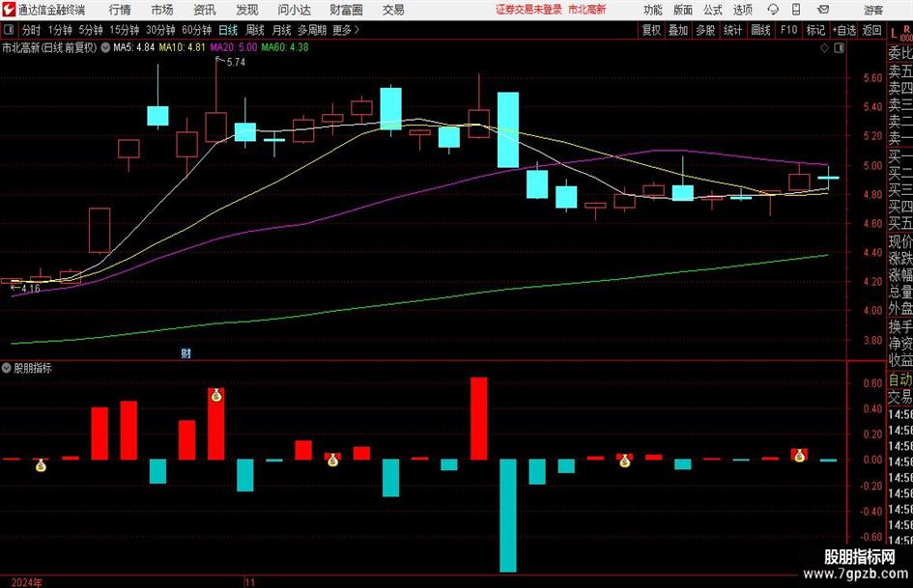Click the 标记 mark button

point(815,30)
